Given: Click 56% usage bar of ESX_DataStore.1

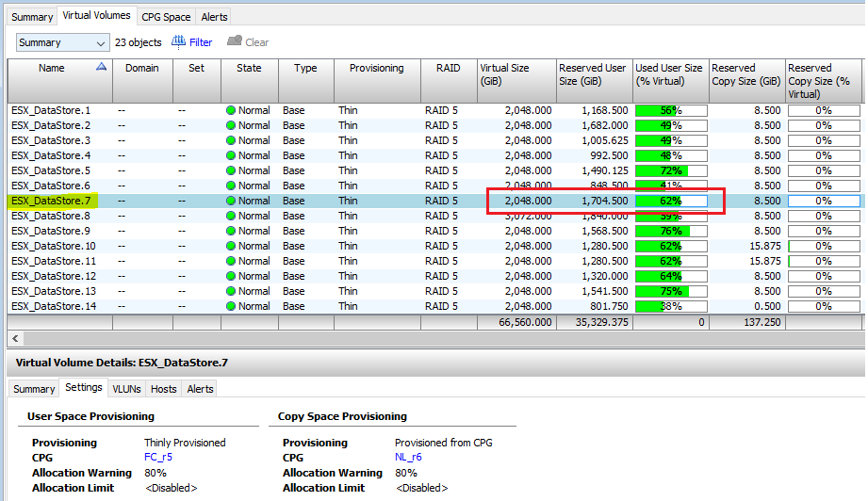Looking at the screenshot, I should [671, 110].
